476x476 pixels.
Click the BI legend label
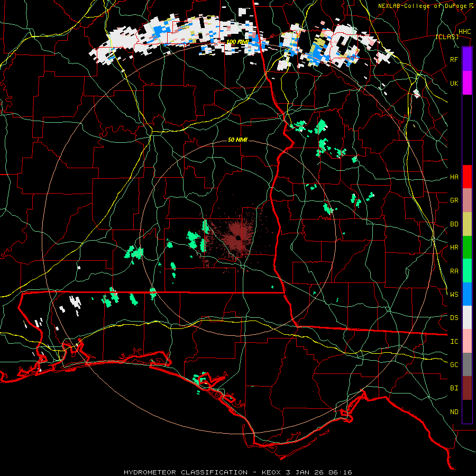coord(454,388)
